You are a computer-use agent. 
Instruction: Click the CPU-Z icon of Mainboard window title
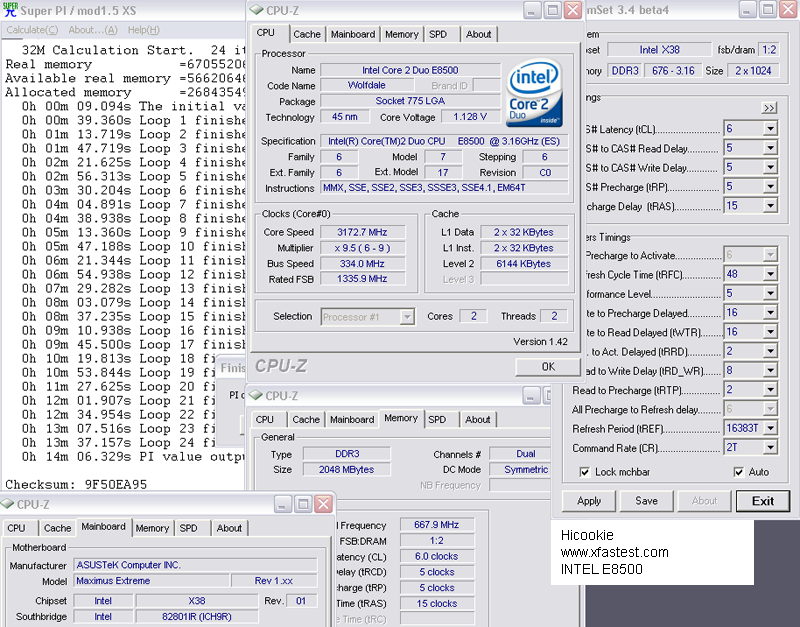tap(7, 504)
